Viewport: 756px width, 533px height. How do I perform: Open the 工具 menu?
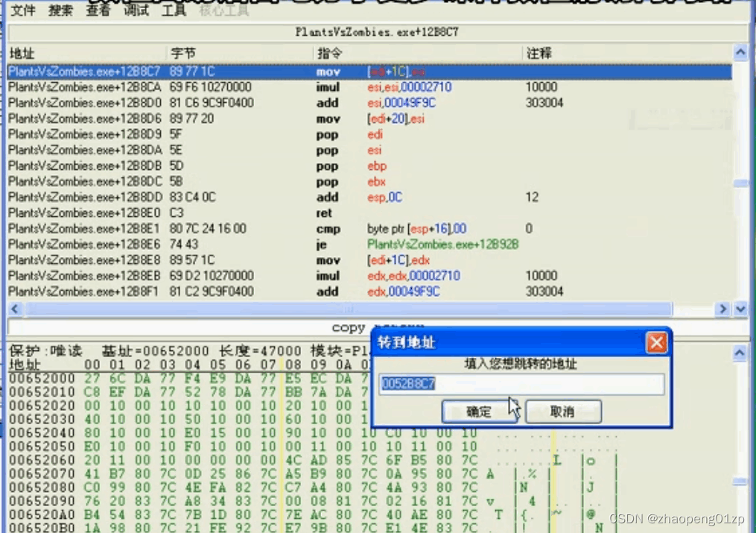click(x=174, y=10)
